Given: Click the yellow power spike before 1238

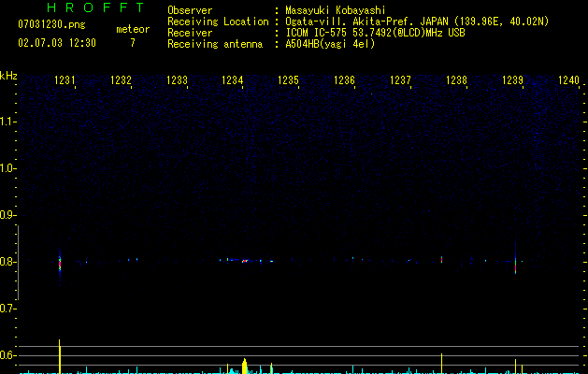Looking at the screenshot, I should pos(442,364).
